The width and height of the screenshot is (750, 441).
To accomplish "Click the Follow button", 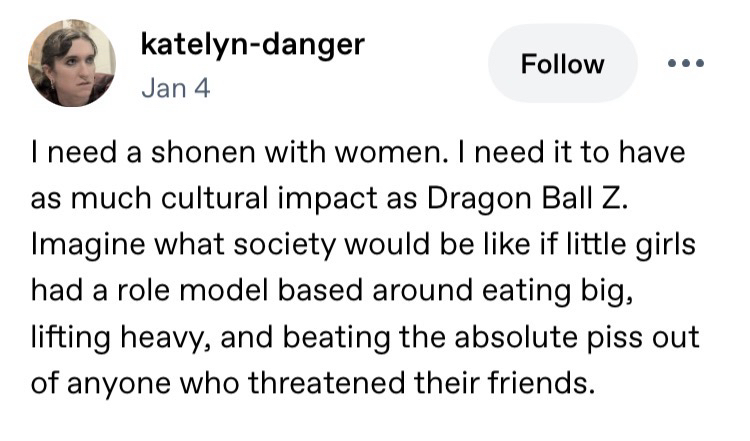I will [x=562, y=64].
